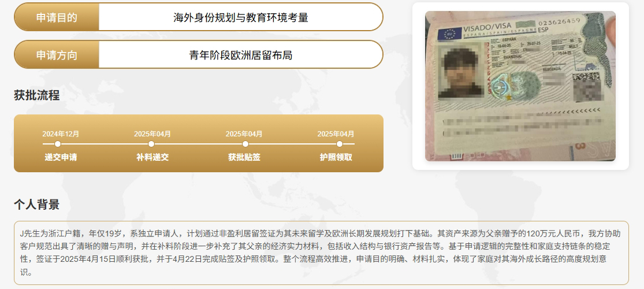Click the 递交申请 step label
The height and width of the screenshot is (289, 644).
pos(61,157)
